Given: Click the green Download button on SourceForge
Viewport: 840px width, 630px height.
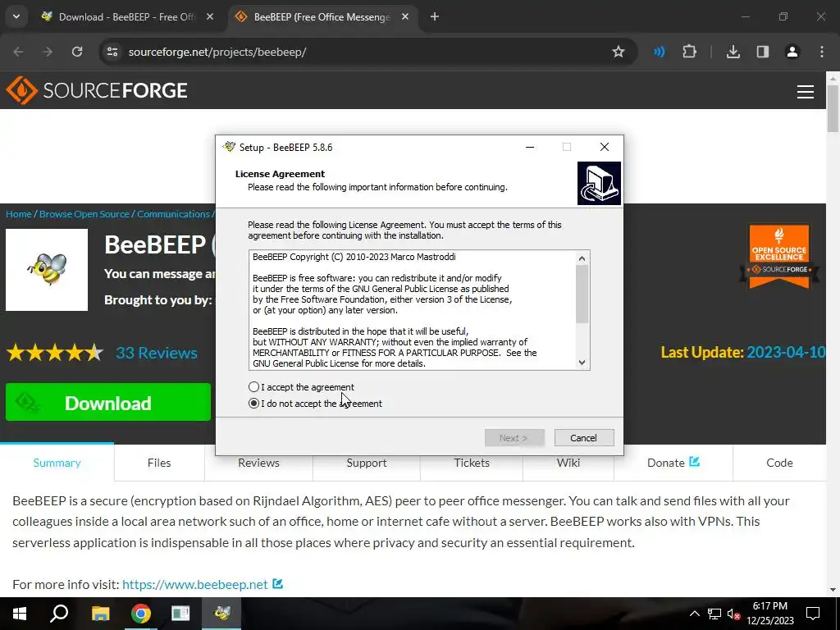Looking at the screenshot, I should [108, 402].
